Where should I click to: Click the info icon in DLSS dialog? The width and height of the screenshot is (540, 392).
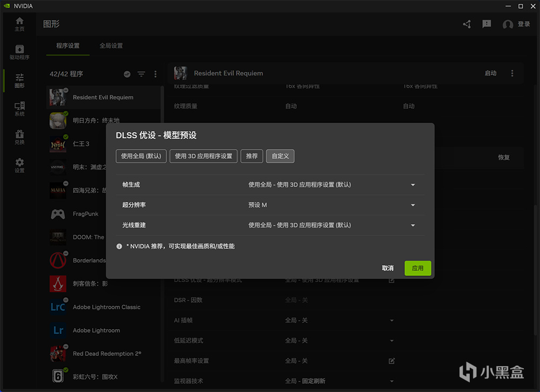tap(119, 246)
